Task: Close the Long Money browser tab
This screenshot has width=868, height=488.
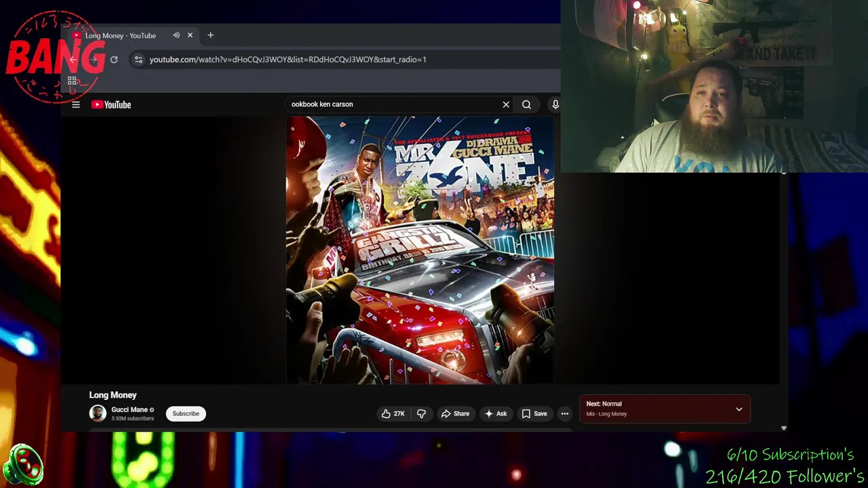Action: pos(190,35)
